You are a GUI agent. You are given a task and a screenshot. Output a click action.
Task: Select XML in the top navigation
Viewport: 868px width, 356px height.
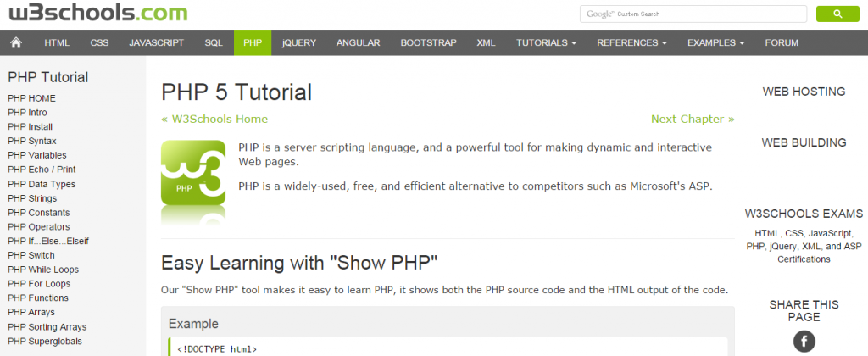[486, 42]
